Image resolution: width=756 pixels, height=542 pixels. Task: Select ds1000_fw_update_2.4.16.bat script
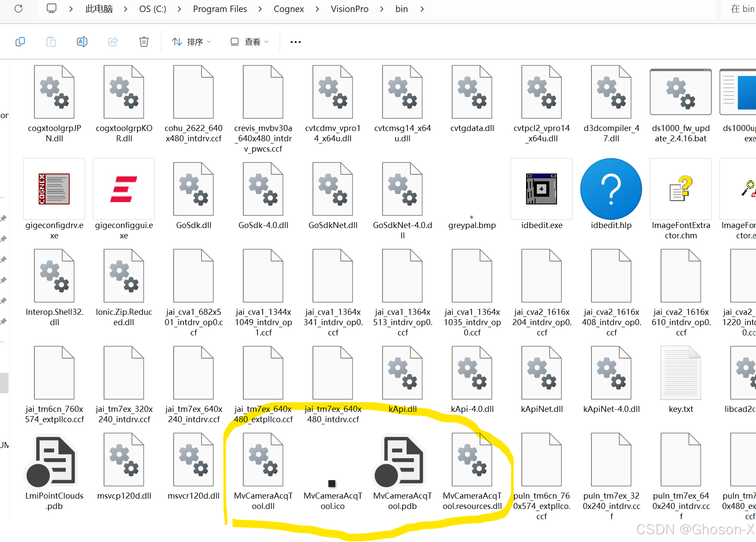point(680,91)
